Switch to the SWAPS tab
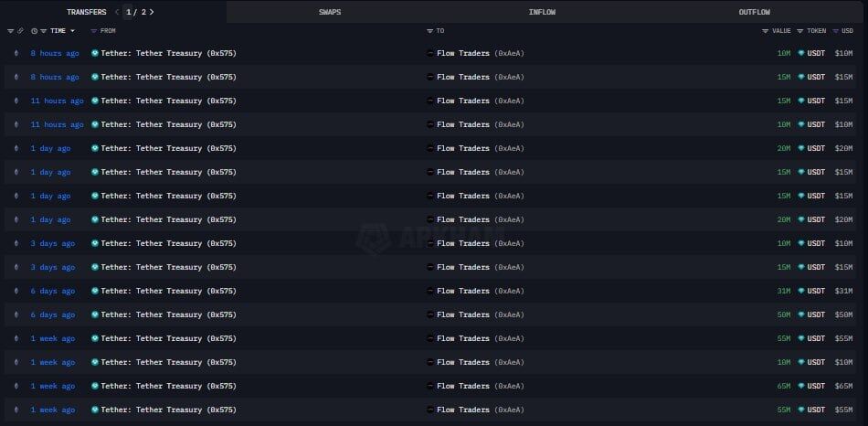Viewport: 868px width, 426px height. click(x=330, y=12)
